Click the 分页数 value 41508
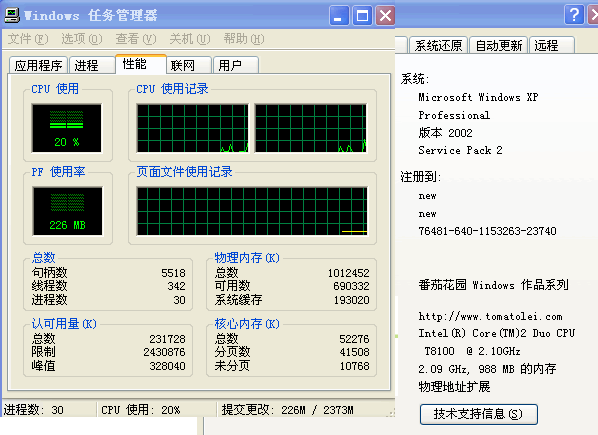 (354, 352)
